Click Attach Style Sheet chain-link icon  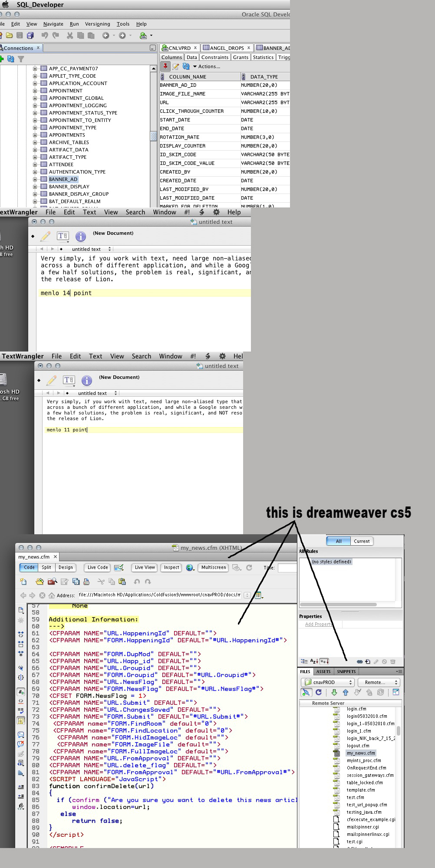pos(359,661)
